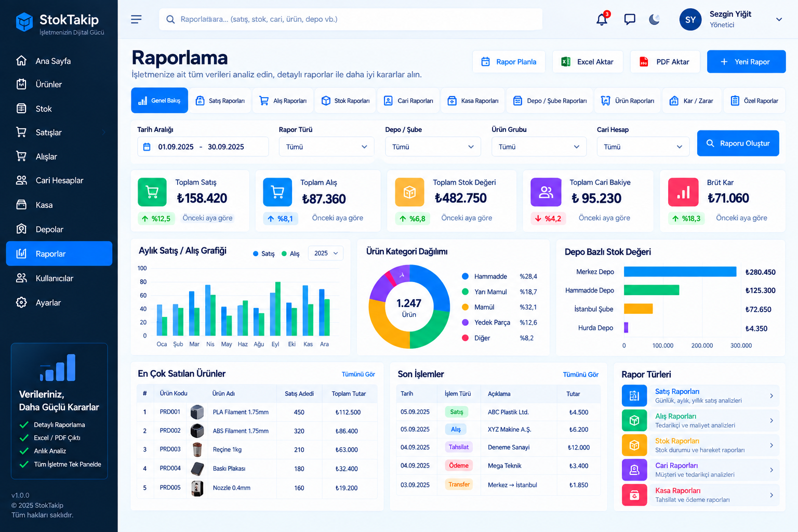Click the StokTakip cube logo

(24, 22)
